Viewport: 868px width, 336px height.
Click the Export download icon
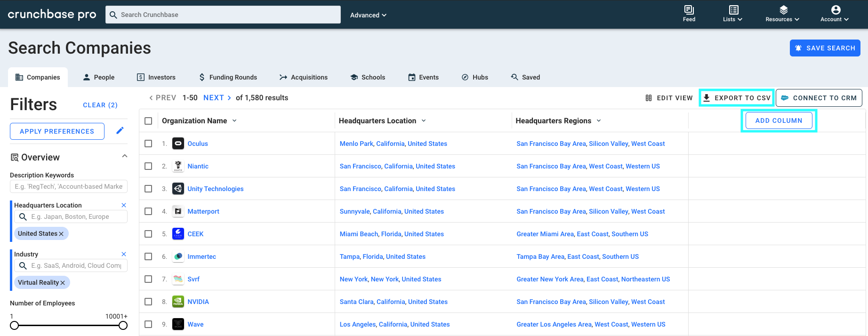707,98
